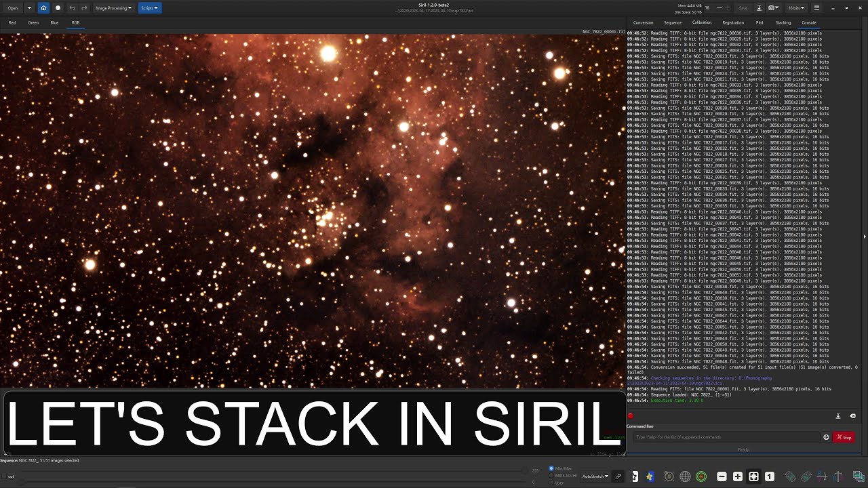Open the Plot tab
The image size is (868, 488).
[x=759, y=22]
